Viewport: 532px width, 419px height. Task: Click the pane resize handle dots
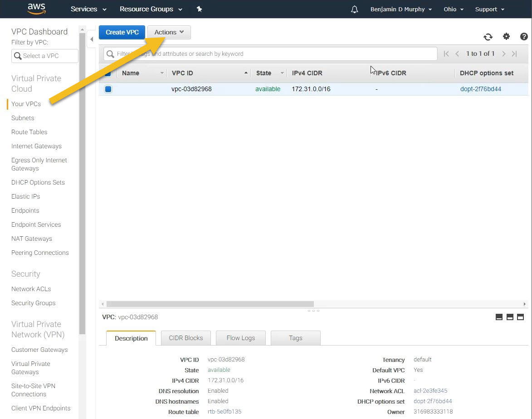(313, 311)
